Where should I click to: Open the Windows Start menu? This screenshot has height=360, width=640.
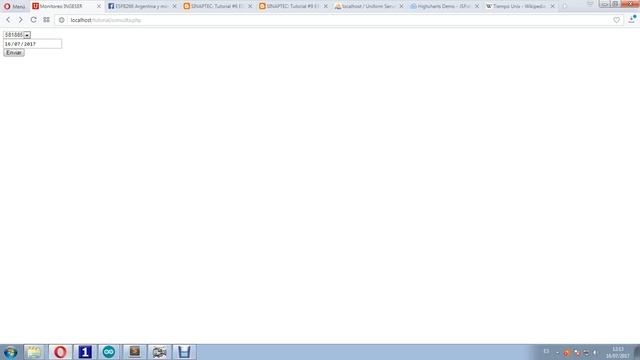coord(10,352)
